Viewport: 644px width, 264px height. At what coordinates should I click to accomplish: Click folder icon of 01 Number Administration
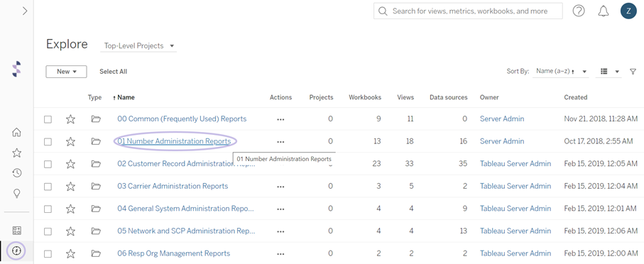point(96,141)
